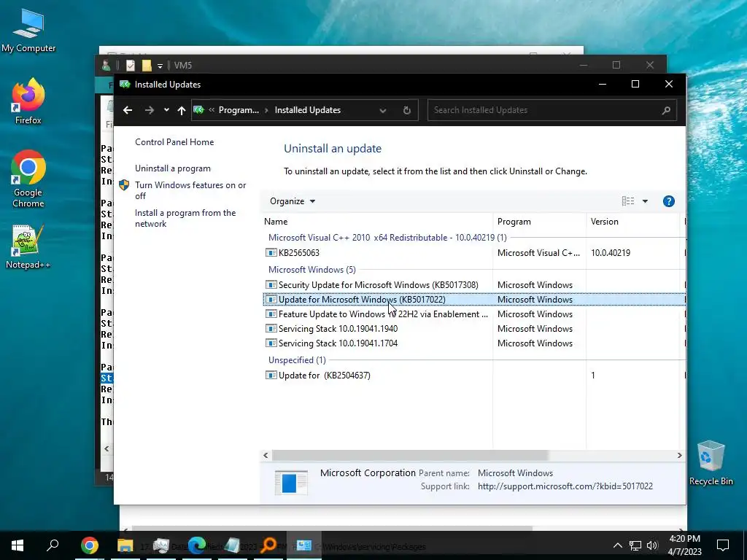Expand the more view options arrow
This screenshot has height=560, width=747.
tap(645, 201)
